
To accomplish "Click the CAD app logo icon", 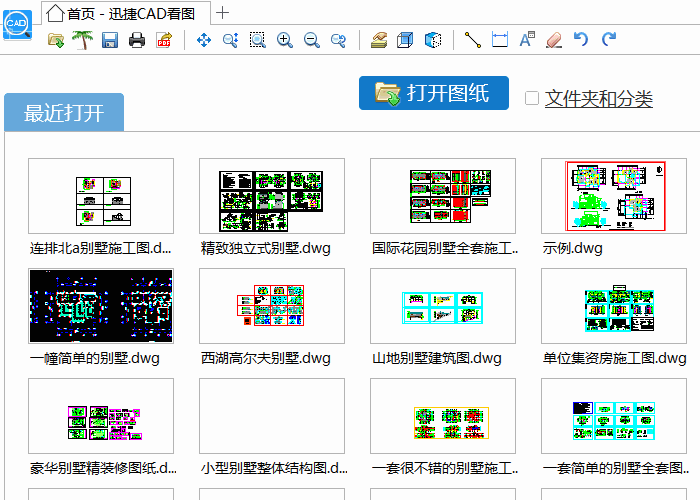I will pos(17,25).
